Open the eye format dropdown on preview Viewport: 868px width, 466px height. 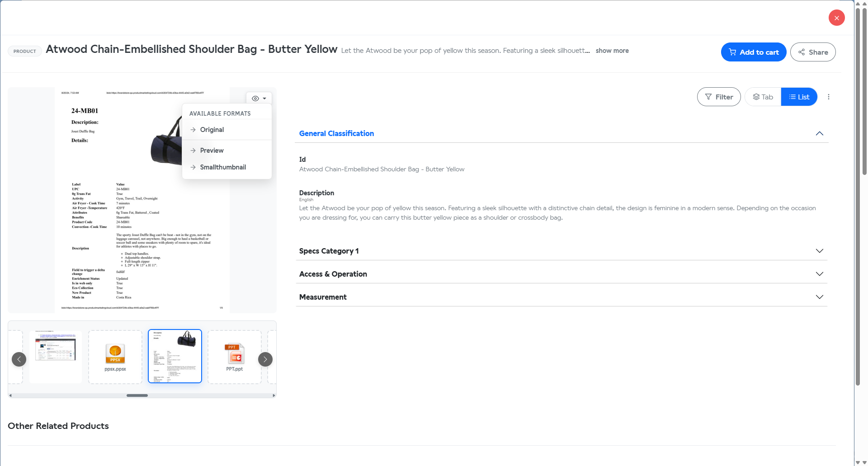259,98
